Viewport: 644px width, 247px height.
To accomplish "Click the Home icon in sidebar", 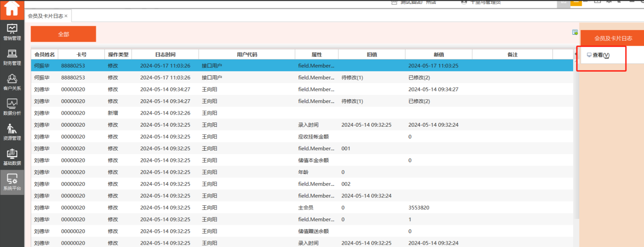I will tap(12, 9).
